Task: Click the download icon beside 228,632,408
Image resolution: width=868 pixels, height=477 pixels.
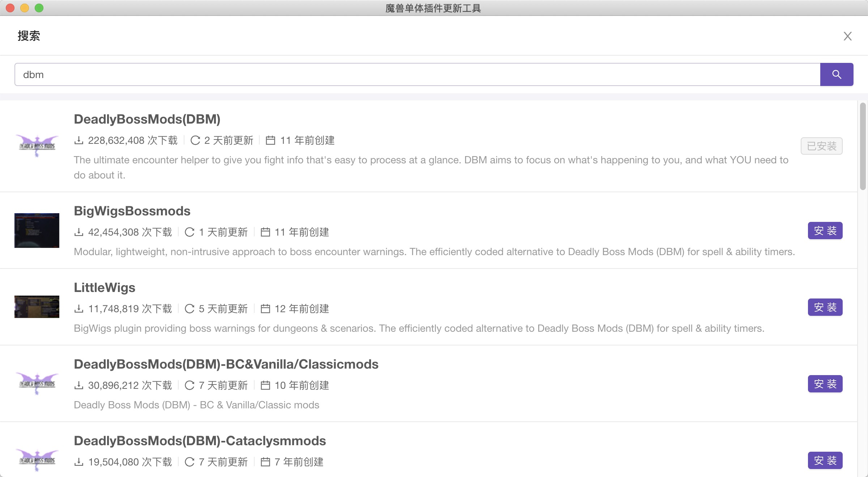Action: click(79, 140)
